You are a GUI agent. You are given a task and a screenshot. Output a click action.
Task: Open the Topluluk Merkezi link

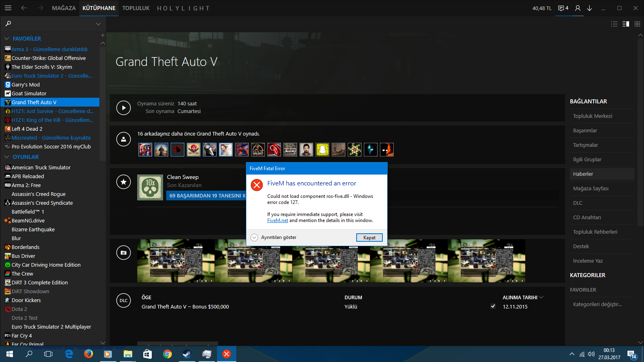click(x=592, y=116)
